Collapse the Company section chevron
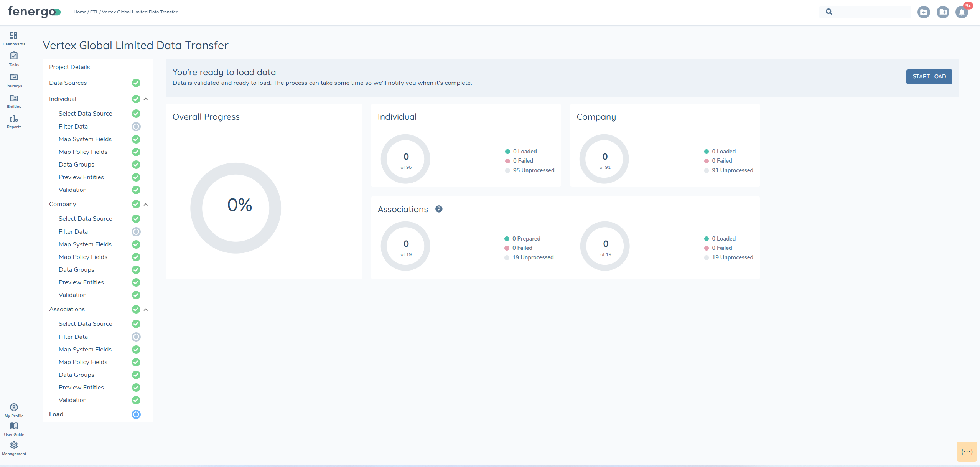 point(146,205)
